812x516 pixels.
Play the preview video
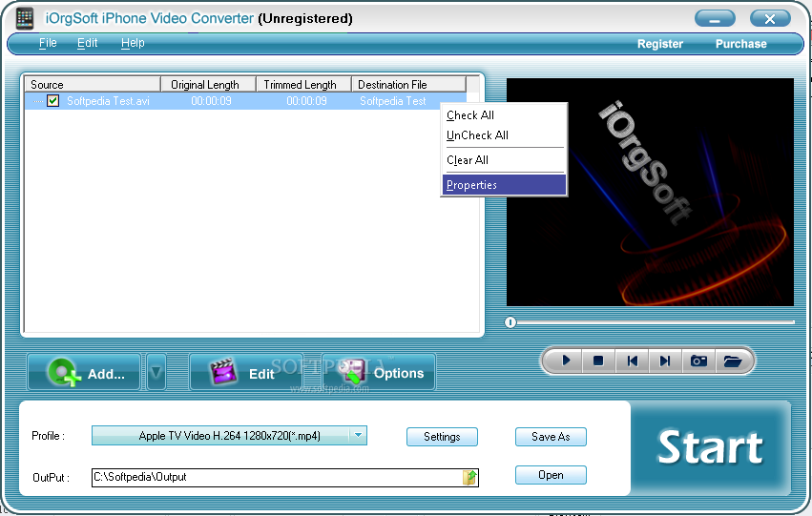click(x=566, y=361)
